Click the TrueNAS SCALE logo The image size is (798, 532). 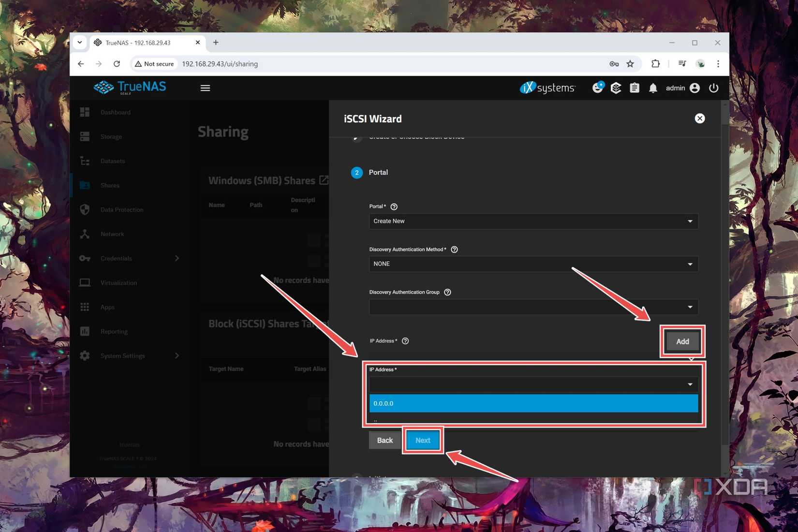(x=130, y=88)
